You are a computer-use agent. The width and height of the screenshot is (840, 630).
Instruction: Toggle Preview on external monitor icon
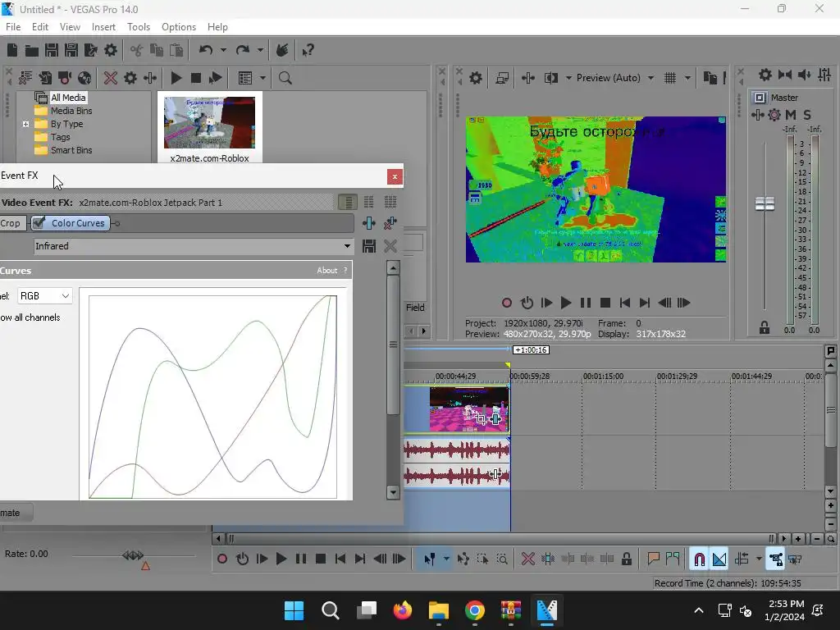502,78
